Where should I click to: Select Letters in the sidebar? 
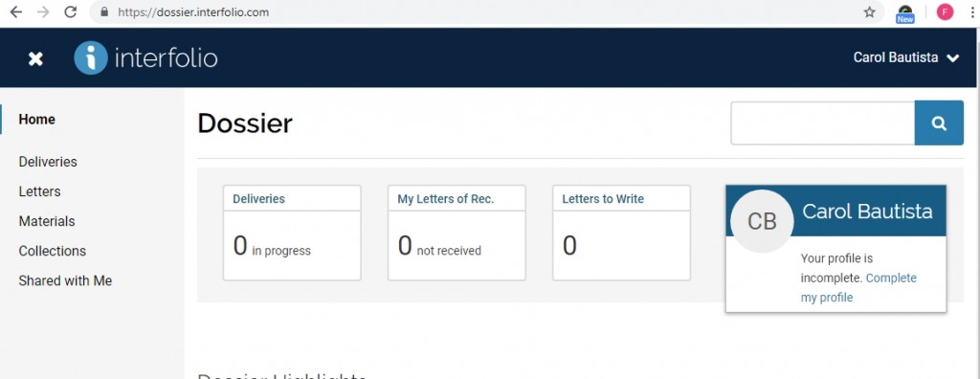point(39,191)
